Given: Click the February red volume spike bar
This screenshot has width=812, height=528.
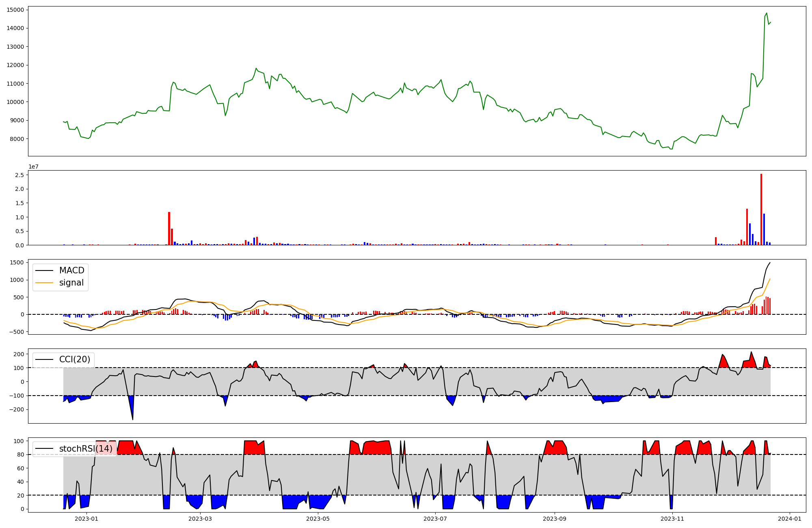Looking at the screenshot, I should (169, 228).
